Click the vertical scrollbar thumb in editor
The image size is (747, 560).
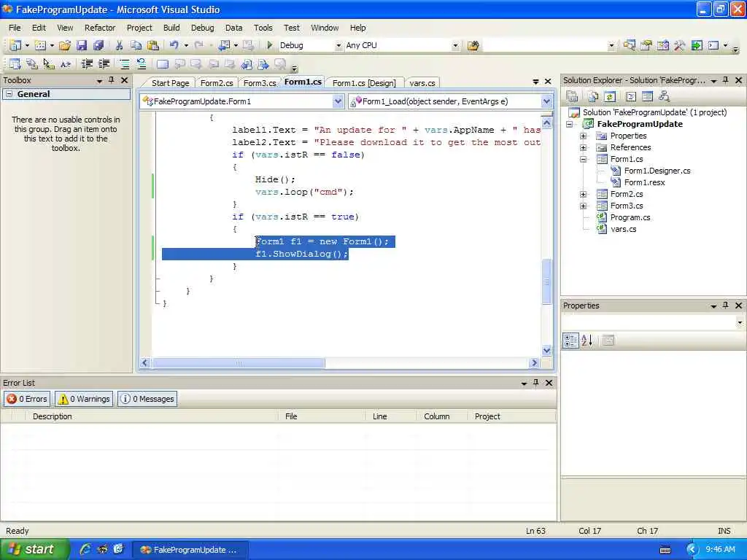pyautogui.click(x=547, y=281)
